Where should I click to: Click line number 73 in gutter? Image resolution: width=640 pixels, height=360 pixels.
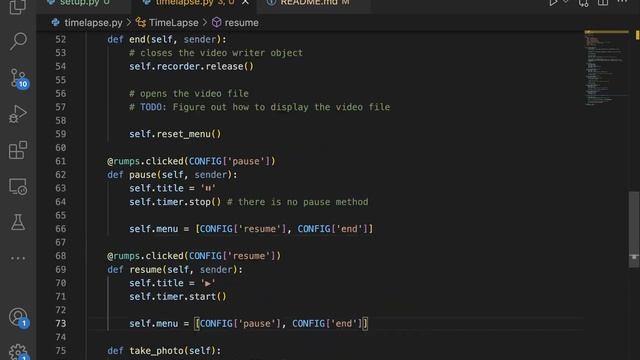(60, 324)
